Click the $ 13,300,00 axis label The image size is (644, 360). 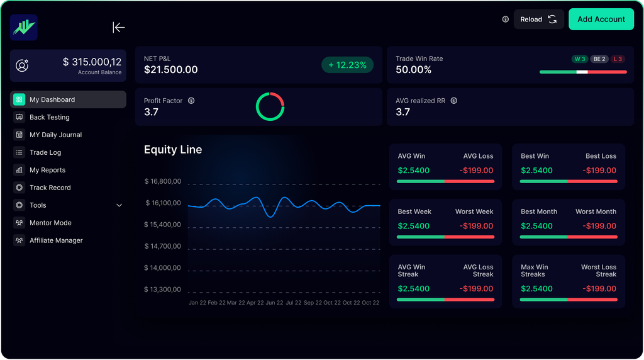tap(163, 290)
